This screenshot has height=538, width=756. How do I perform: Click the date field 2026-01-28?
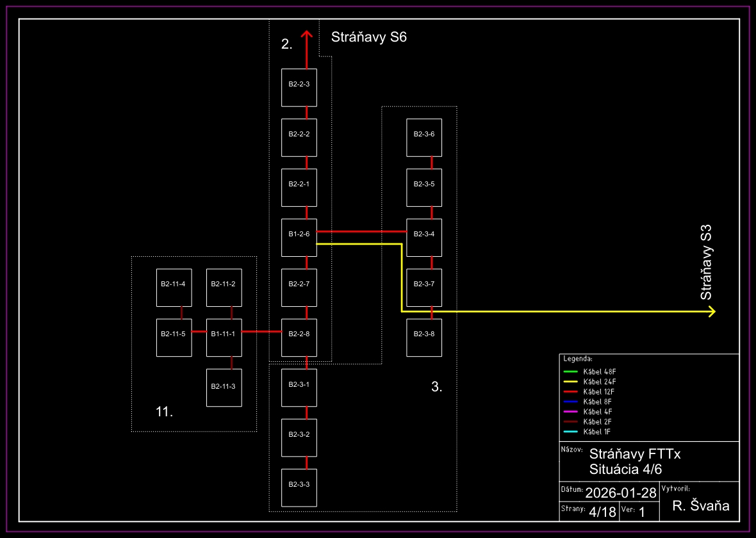click(620, 493)
